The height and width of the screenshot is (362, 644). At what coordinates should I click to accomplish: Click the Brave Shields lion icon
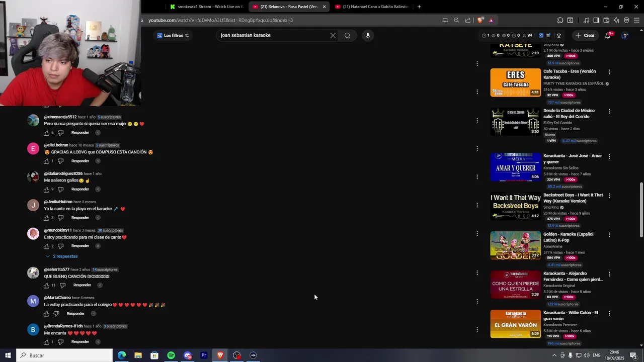480,20
